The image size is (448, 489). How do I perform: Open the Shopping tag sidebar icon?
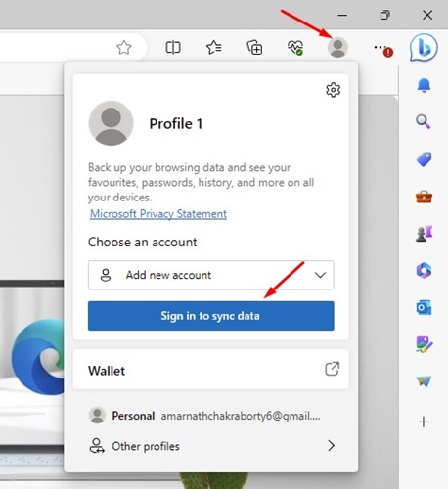[x=424, y=159]
